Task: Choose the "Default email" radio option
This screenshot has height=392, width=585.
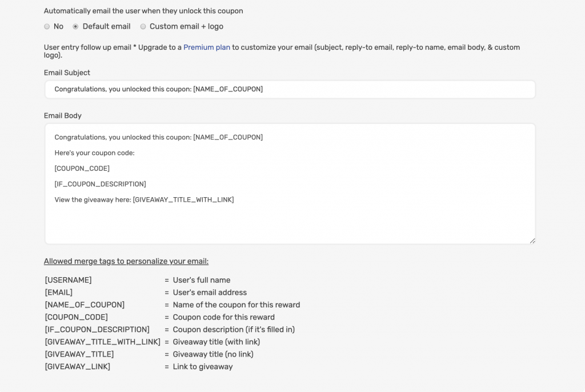Action: [x=75, y=26]
